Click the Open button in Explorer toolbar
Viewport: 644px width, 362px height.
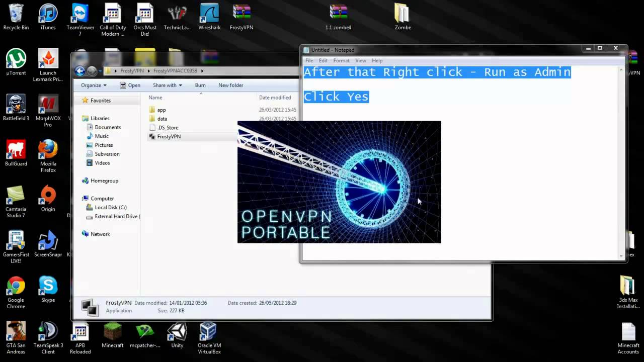(x=130, y=85)
